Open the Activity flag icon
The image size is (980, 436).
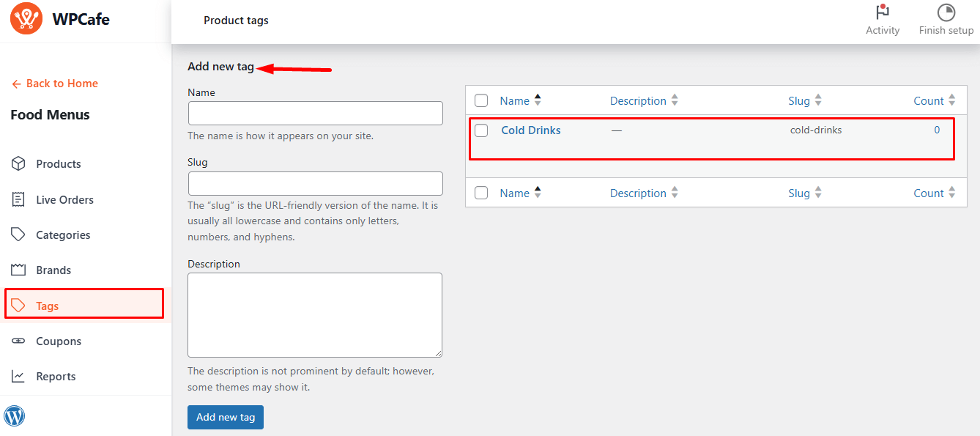click(882, 13)
